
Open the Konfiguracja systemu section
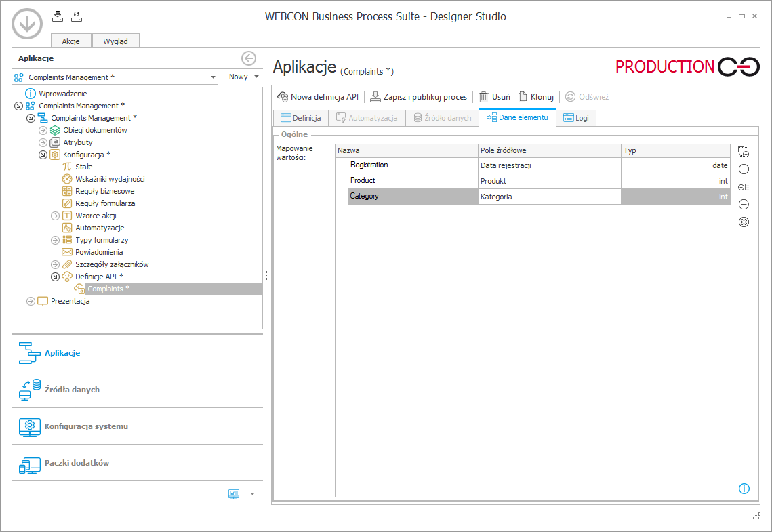(x=138, y=426)
